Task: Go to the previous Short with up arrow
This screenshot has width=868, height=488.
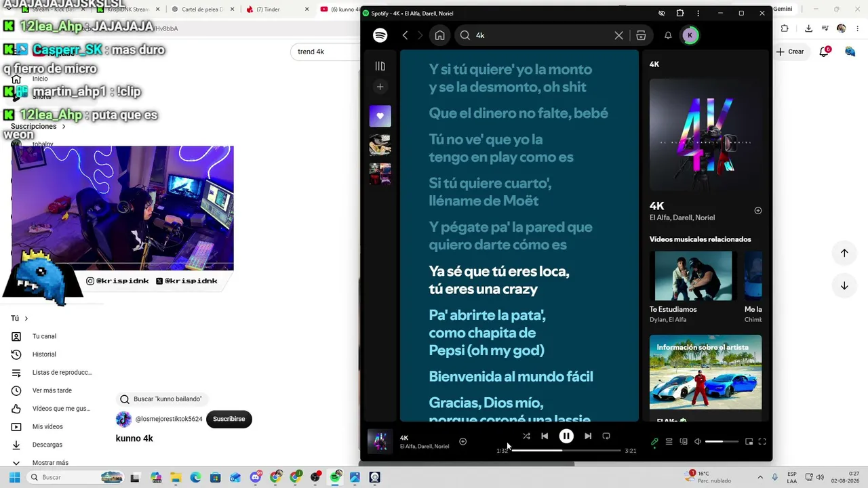Action: coord(844,253)
